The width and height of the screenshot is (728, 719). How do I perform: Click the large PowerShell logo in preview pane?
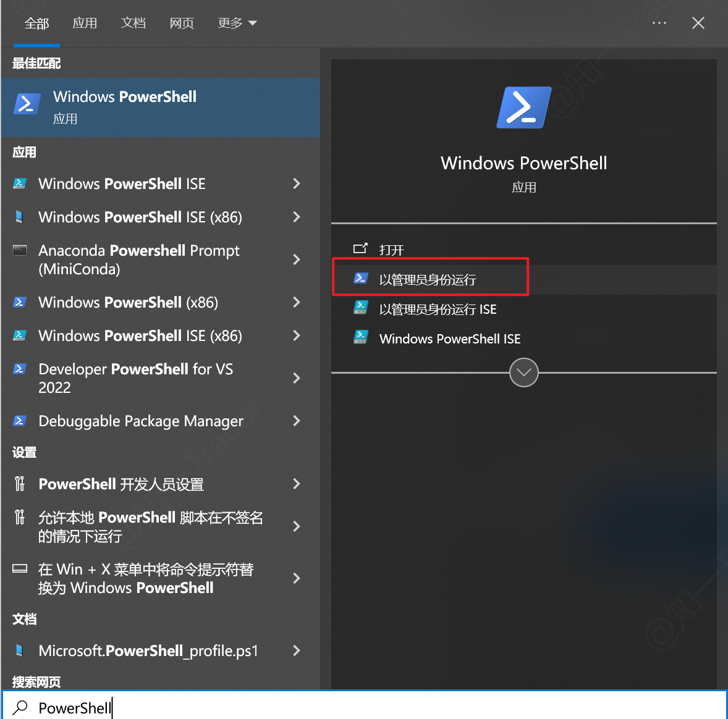(x=523, y=107)
